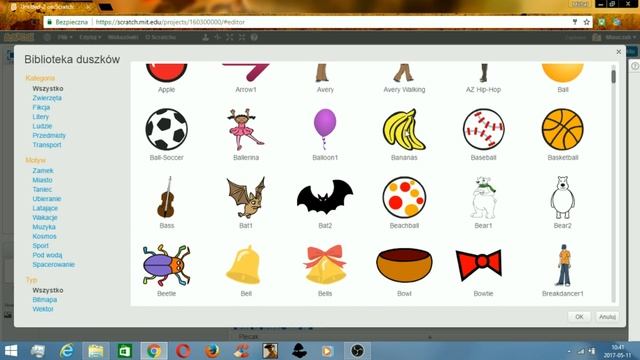This screenshot has height=360, width=640.
Task: Filter sprites by Przedmioty
Action: click(49, 136)
